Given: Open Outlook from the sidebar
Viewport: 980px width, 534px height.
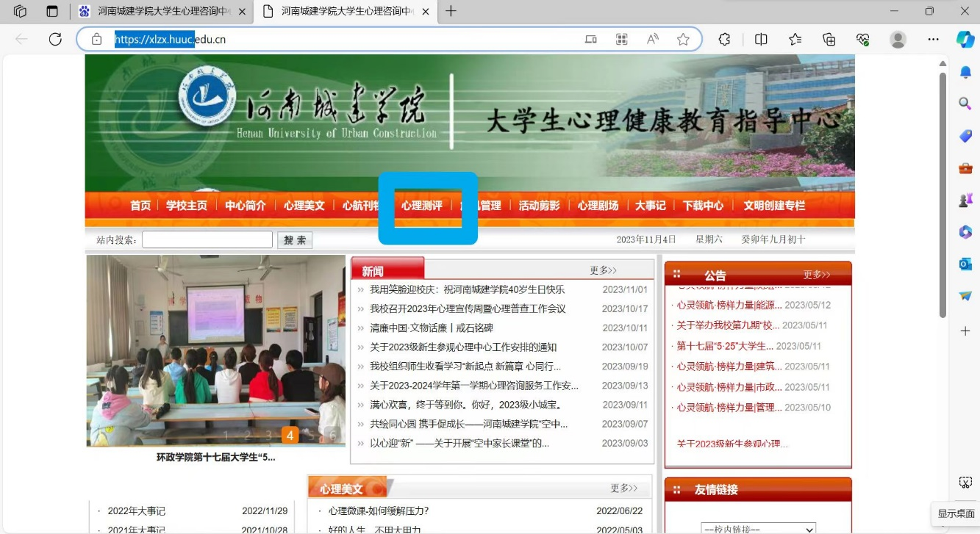Looking at the screenshot, I should tap(965, 264).
